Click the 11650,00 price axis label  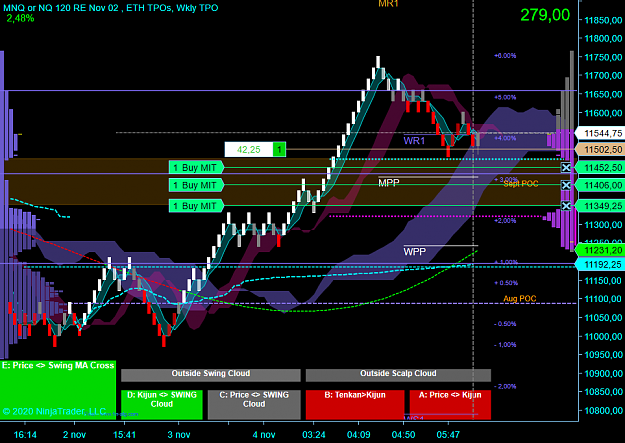(603, 95)
